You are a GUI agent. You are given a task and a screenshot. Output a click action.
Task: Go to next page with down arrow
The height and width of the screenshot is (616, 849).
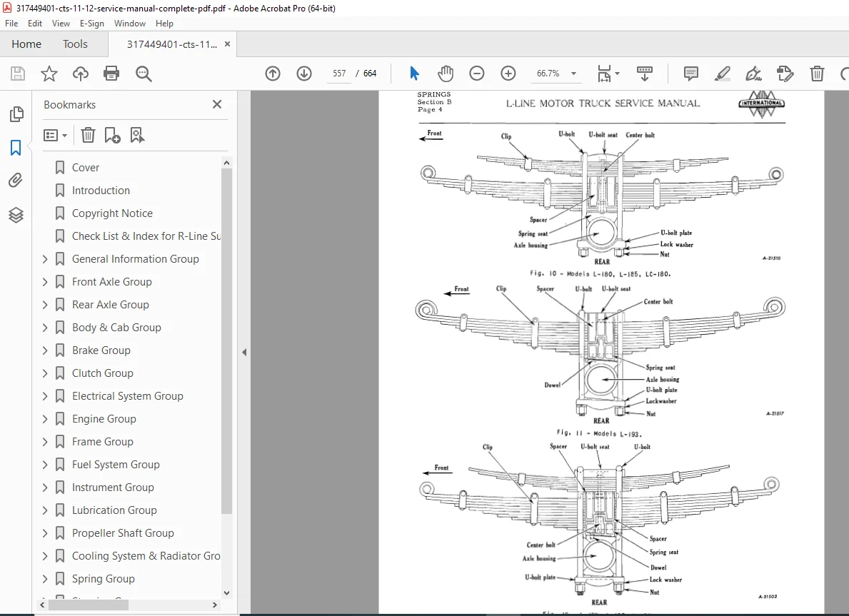[304, 74]
